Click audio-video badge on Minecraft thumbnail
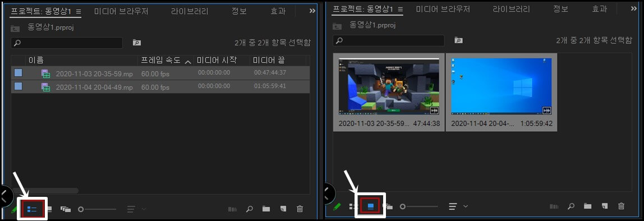The height and width of the screenshot is (221, 644). (x=434, y=110)
